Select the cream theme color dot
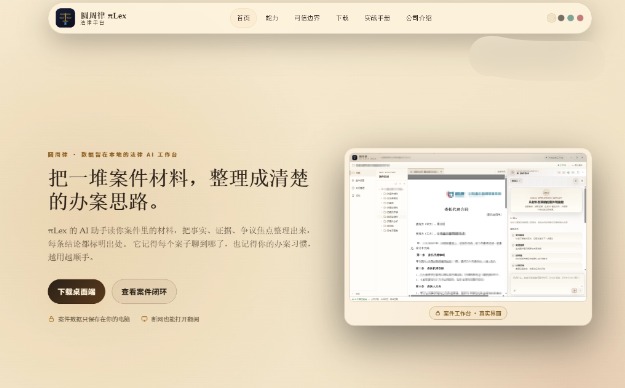Image resolution: width=625 pixels, height=388 pixels. (x=551, y=18)
